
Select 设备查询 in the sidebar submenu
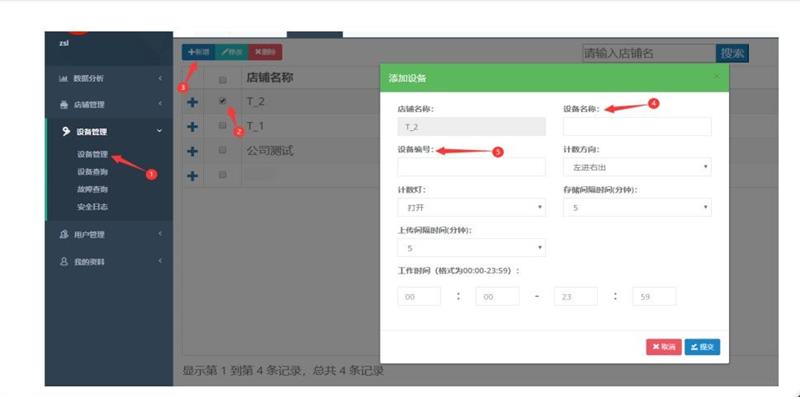(x=92, y=172)
